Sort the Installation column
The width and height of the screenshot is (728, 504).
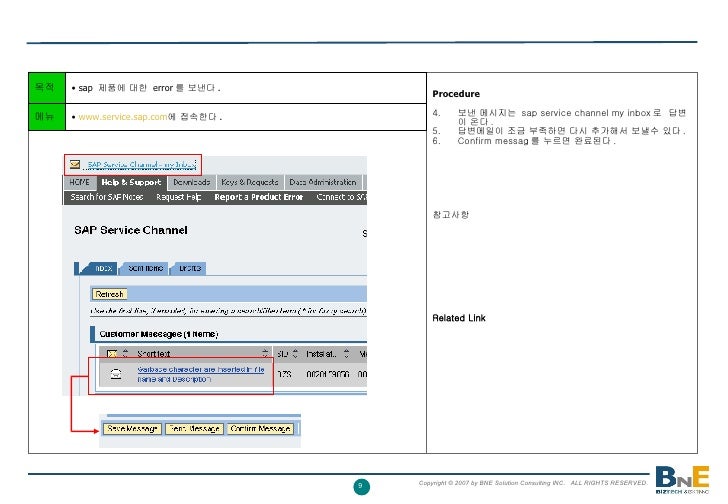click(x=346, y=354)
